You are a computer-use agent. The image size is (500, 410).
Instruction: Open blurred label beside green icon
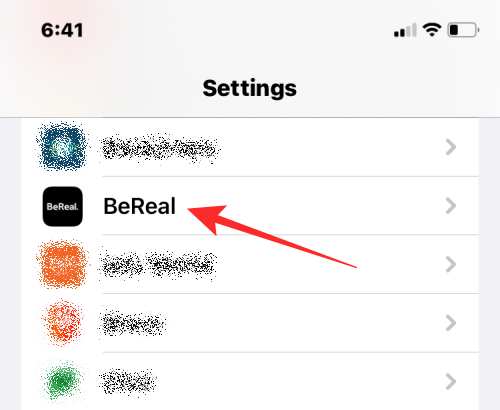pyautogui.click(x=128, y=381)
